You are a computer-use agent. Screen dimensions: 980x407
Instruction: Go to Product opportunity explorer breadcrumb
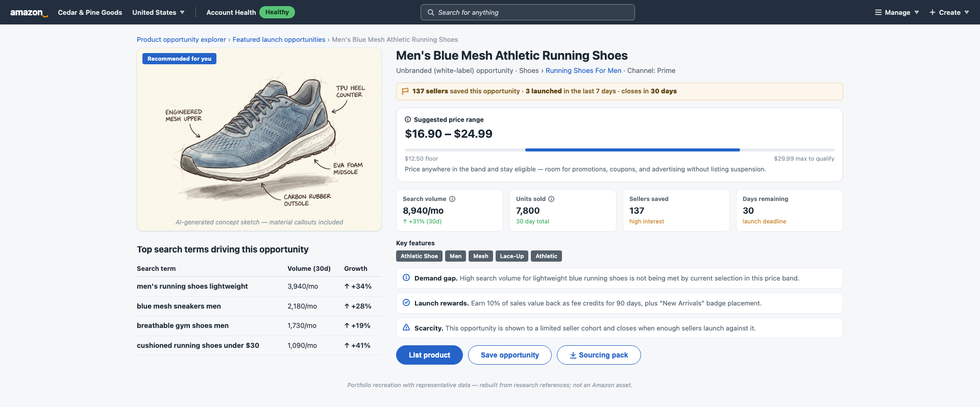click(x=181, y=39)
